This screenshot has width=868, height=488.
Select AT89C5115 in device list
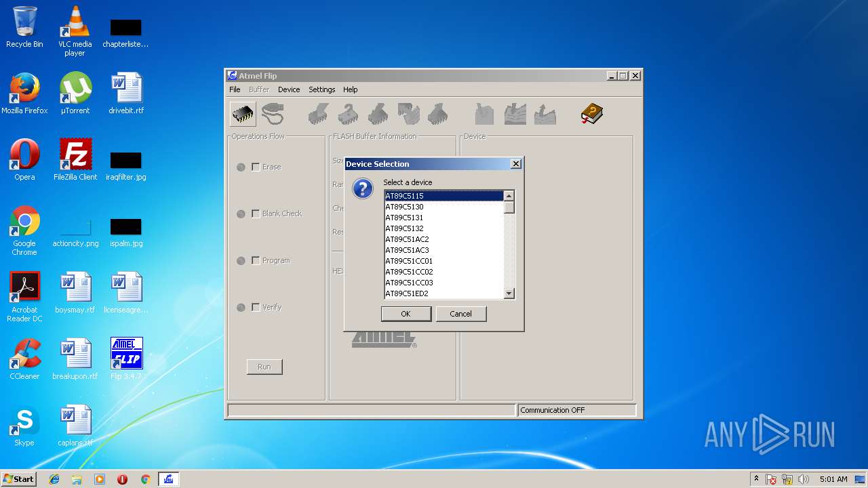(x=444, y=196)
